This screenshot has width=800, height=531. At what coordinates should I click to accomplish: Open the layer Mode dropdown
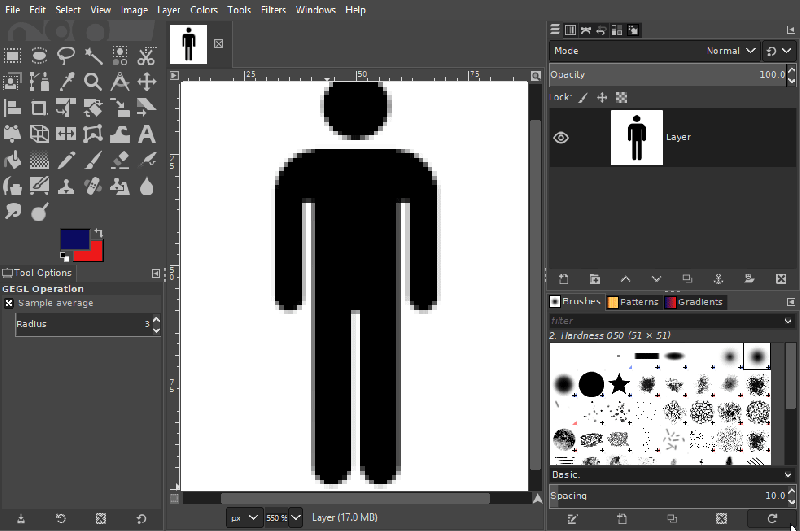click(x=655, y=51)
